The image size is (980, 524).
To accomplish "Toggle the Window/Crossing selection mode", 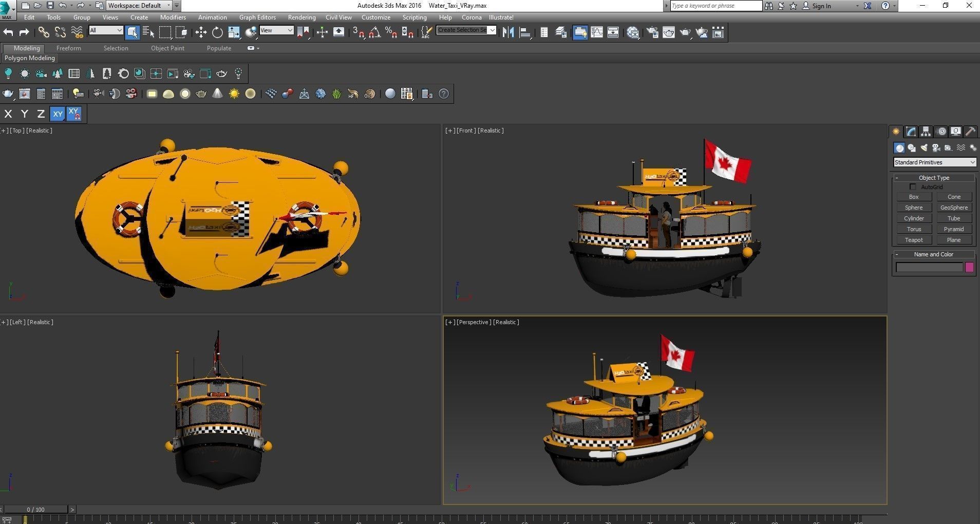I will (x=181, y=32).
